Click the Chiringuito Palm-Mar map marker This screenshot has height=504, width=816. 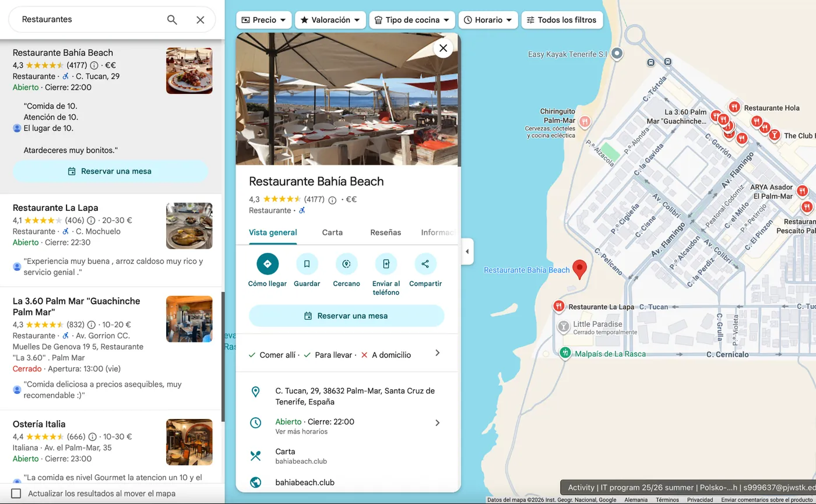585,122
